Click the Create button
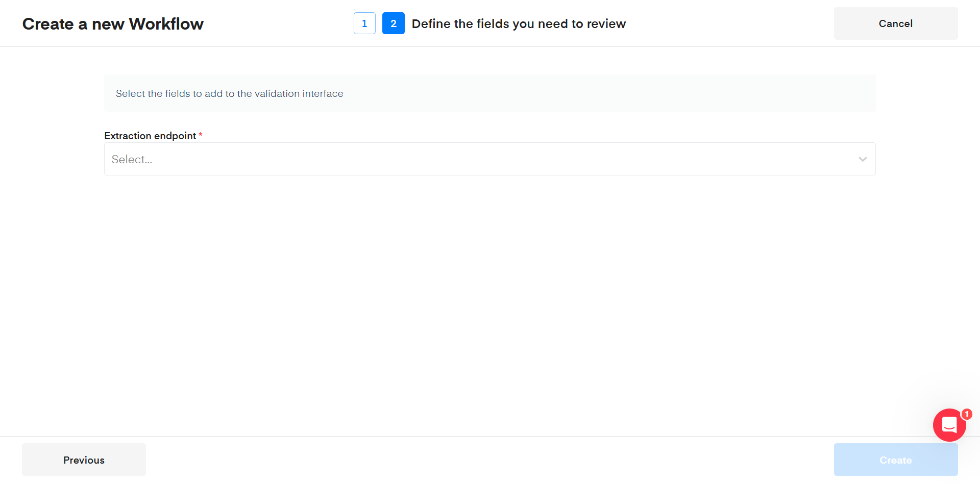 895,460
